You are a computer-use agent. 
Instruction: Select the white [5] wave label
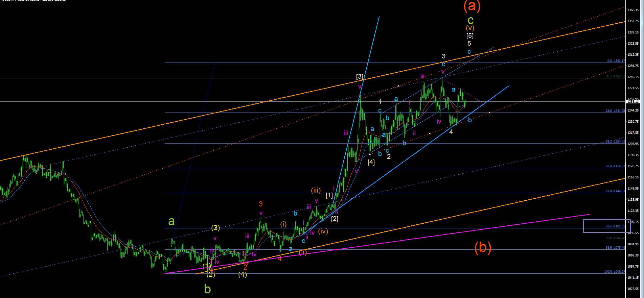(x=470, y=36)
